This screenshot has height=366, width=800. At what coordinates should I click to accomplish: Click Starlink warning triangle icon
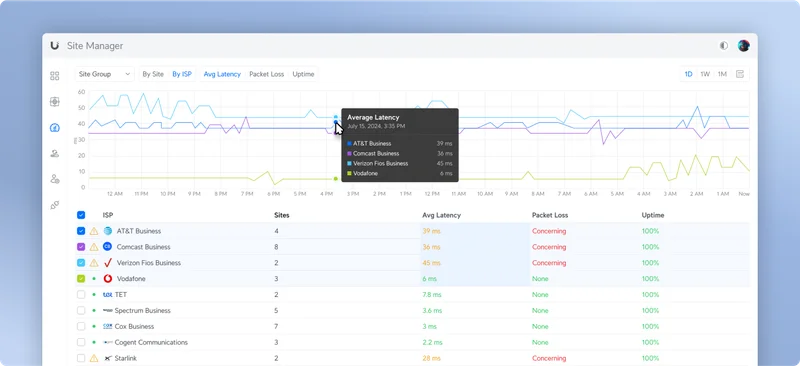(x=94, y=358)
